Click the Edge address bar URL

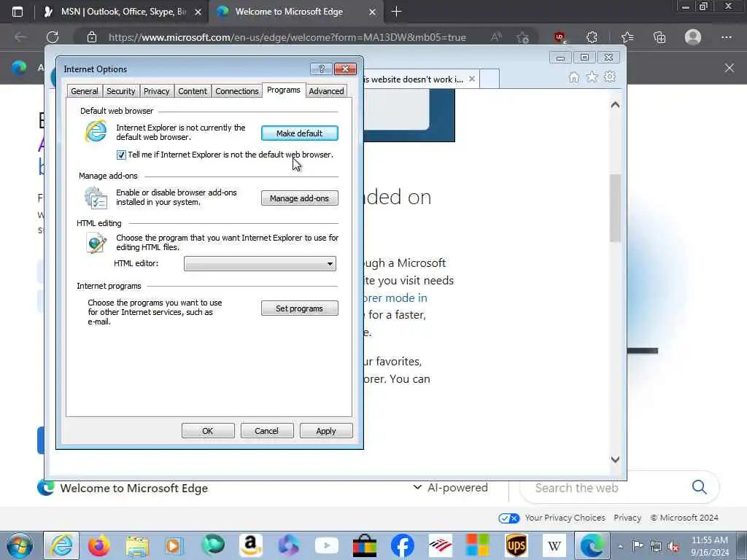(x=287, y=37)
